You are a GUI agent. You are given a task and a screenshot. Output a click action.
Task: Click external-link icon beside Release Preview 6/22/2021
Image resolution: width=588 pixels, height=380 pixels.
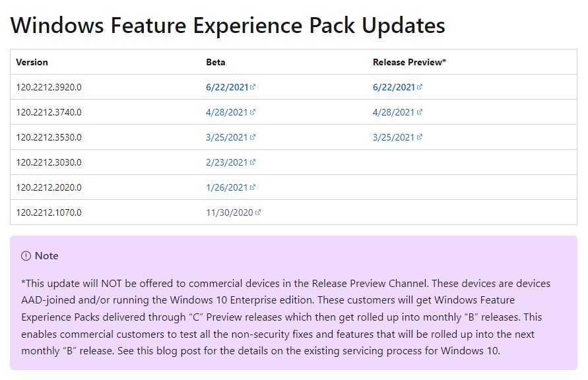point(420,87)
